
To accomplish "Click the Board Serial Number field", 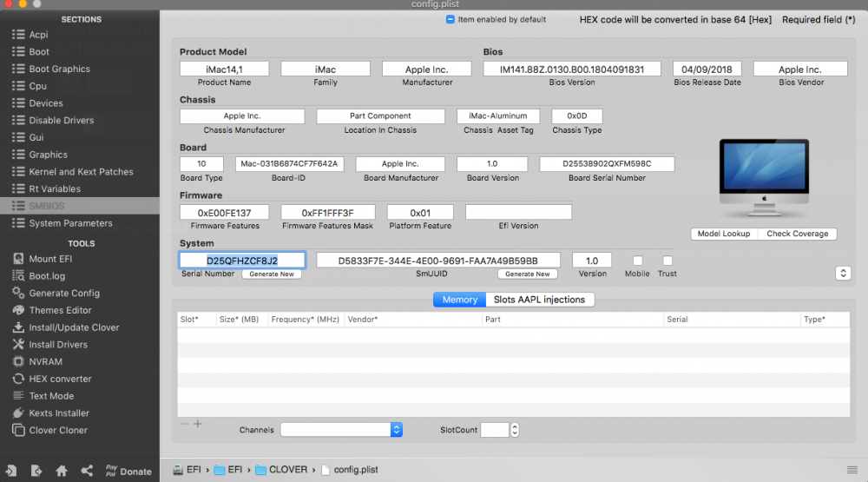I will point(607,164).
